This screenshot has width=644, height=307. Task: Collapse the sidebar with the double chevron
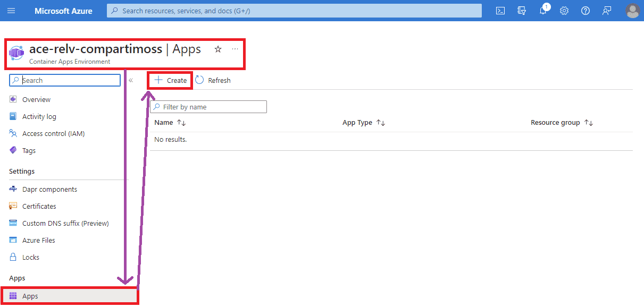coord(131,80)
